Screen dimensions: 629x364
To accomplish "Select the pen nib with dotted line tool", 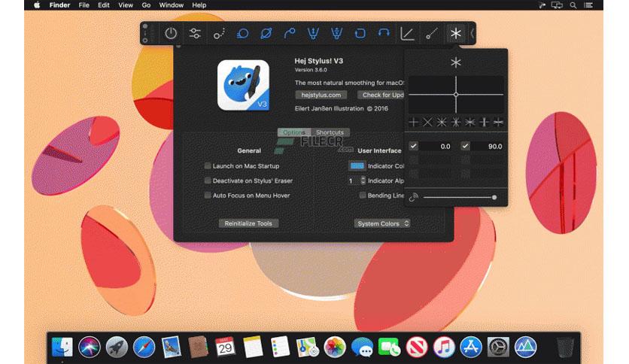I will click(336, 33).
